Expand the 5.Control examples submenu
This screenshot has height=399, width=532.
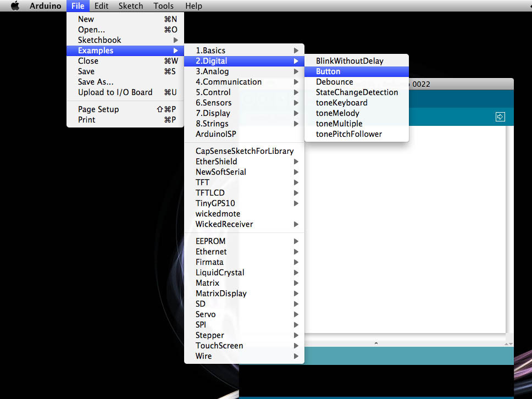[x=244, y=92]
